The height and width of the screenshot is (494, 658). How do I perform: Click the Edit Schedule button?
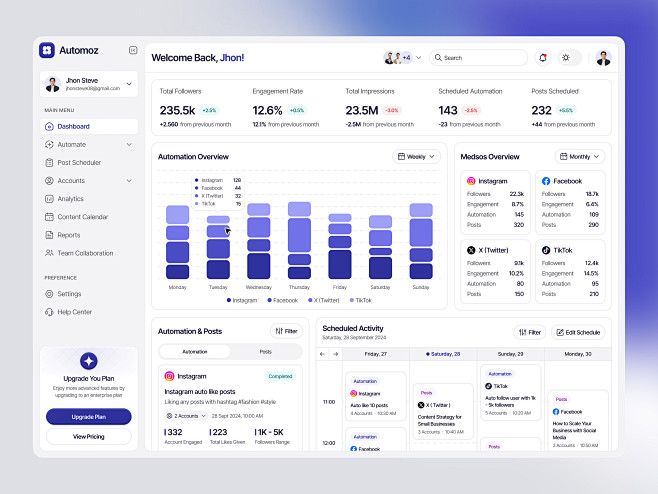pyautogui.click(x=578, y=332)
